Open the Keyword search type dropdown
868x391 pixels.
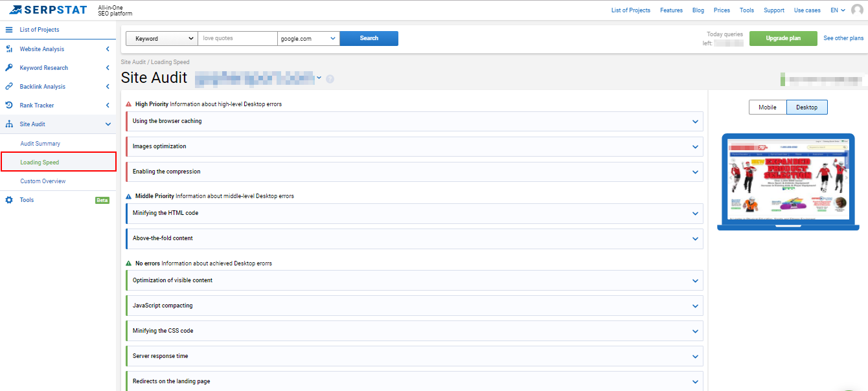[x=161, y=39]
